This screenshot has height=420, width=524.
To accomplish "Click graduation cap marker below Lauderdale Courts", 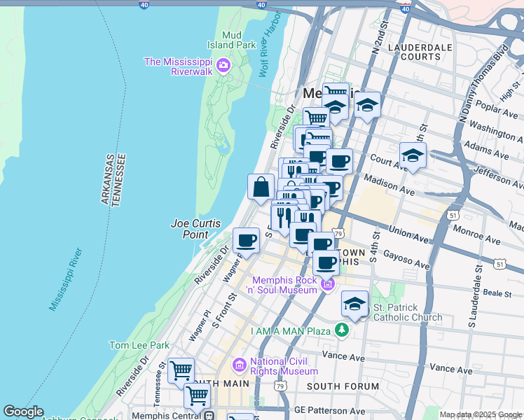I will [367, 106].
